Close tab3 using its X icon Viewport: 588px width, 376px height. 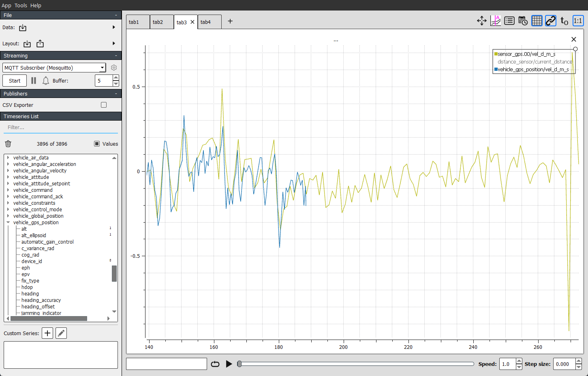(192, 22)
